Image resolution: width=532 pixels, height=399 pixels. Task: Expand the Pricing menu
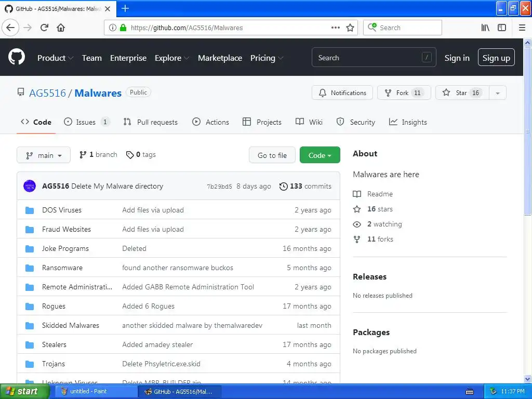pos(267,58)
